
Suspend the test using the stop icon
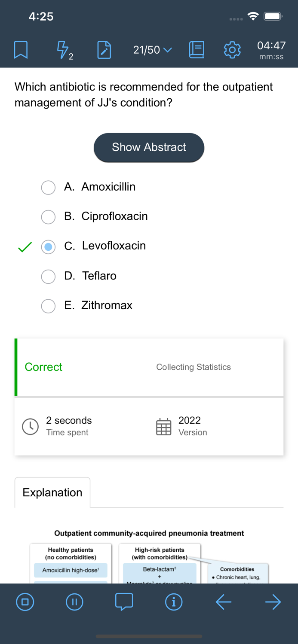click(x=25, y=602)
